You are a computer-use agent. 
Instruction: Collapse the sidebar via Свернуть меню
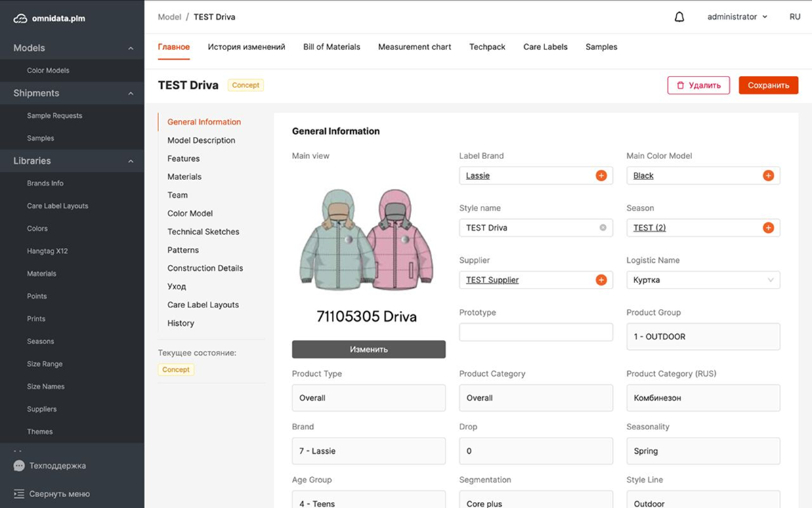click(51, 494)
